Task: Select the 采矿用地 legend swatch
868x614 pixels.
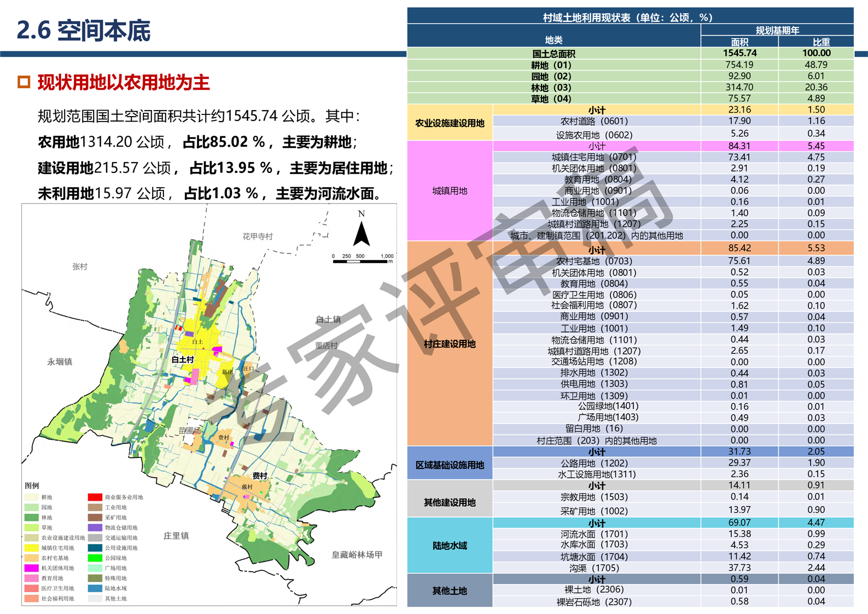Action: click(95, 518)
